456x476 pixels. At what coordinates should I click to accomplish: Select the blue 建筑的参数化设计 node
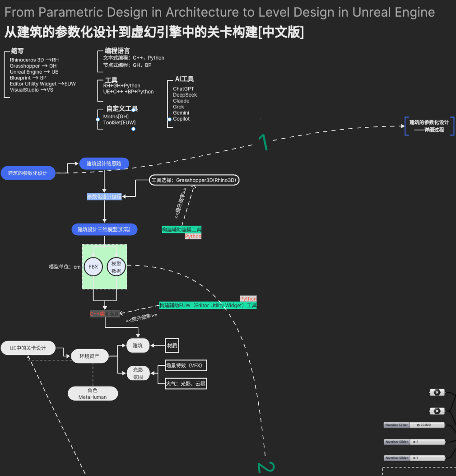click(28, 173)
